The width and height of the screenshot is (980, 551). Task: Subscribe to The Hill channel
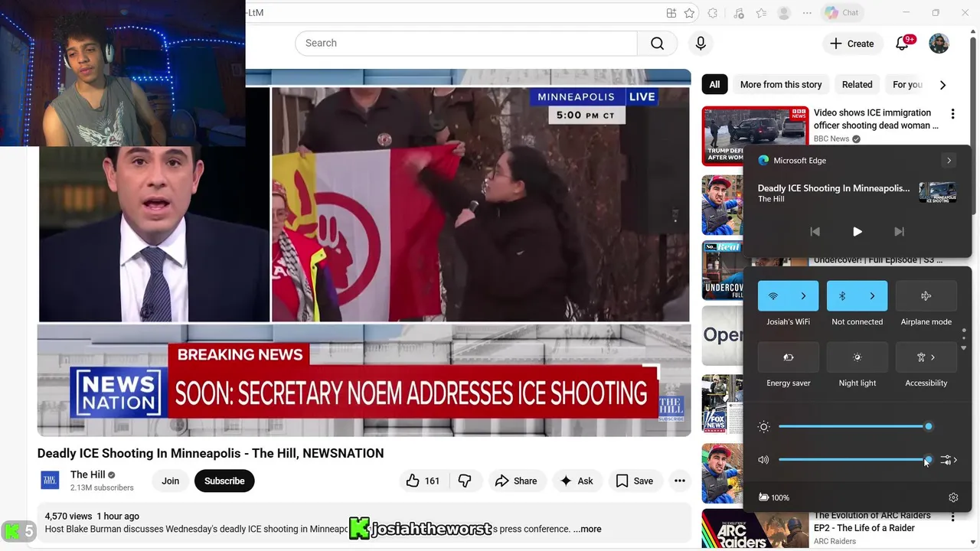(224, 481)
